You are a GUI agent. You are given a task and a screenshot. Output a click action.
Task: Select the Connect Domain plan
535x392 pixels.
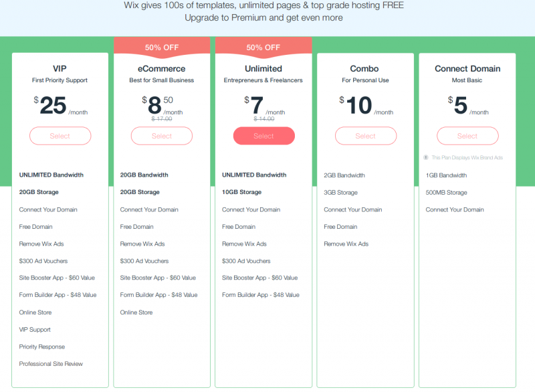[467, 136]
